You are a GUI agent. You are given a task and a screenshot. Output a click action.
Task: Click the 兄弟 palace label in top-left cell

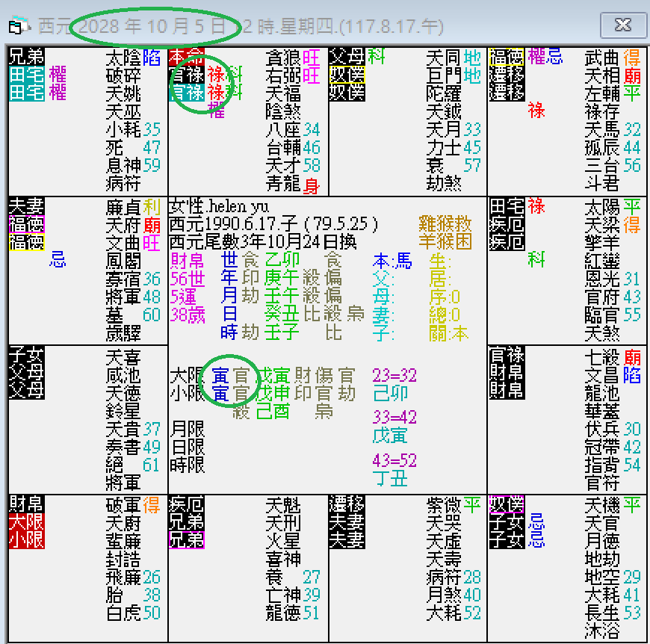tap(26, 56)
